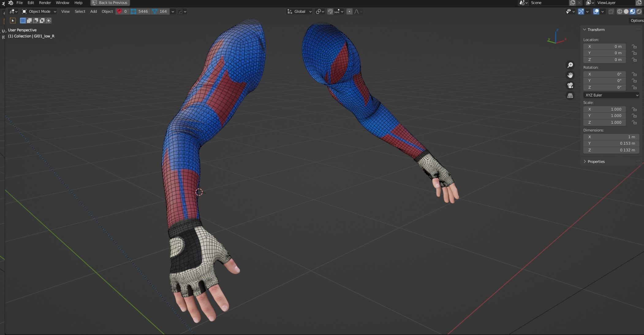Open the Help menu

click(x=78, y=3)
